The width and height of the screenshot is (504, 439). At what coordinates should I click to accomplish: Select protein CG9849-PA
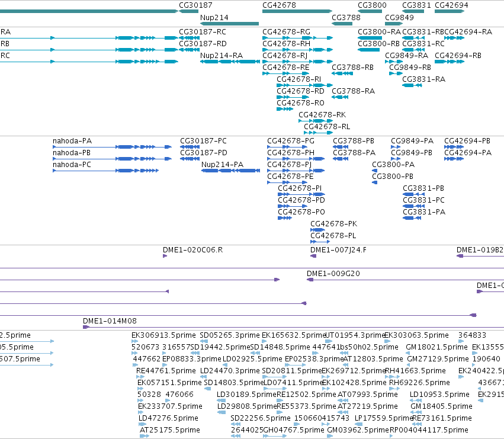point(396,147)
